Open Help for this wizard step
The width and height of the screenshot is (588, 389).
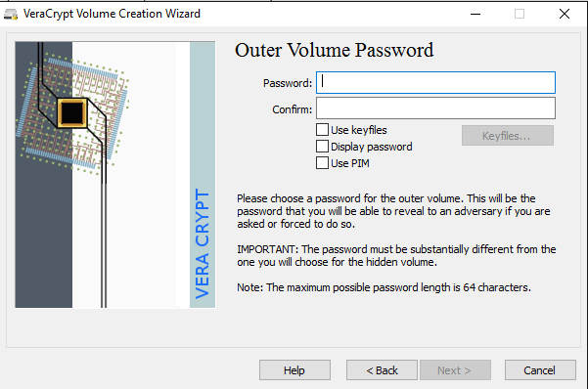coord(294,370)
